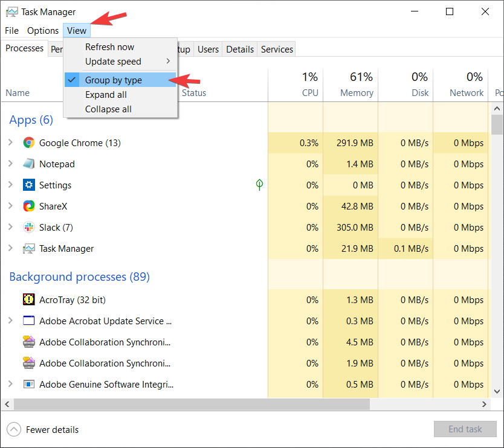Close the View menu
This screenshot has width=504, height=448.
(x=77, y=31)
